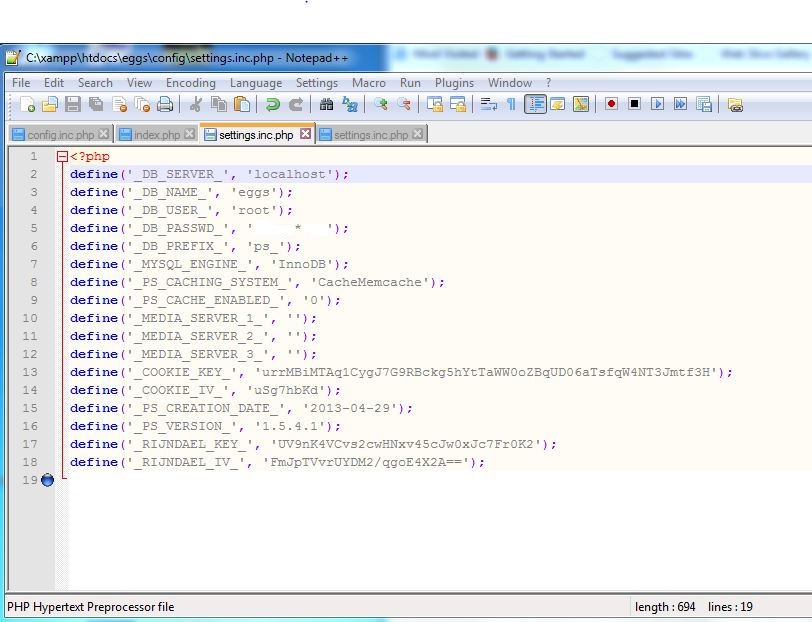This screenshot has width=812, height=622.
Task: Click the Redo arrow icon
Action: (296, 105)
